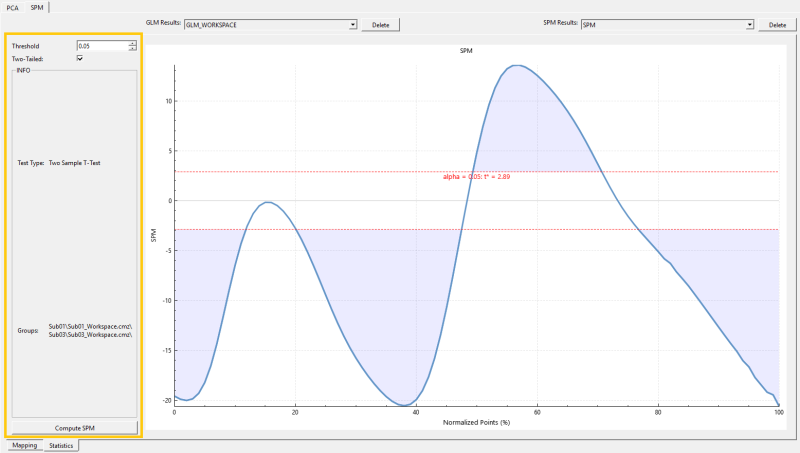Click the Groups label
The height and width of the screenshot is (453, 800).
point(28,331)
